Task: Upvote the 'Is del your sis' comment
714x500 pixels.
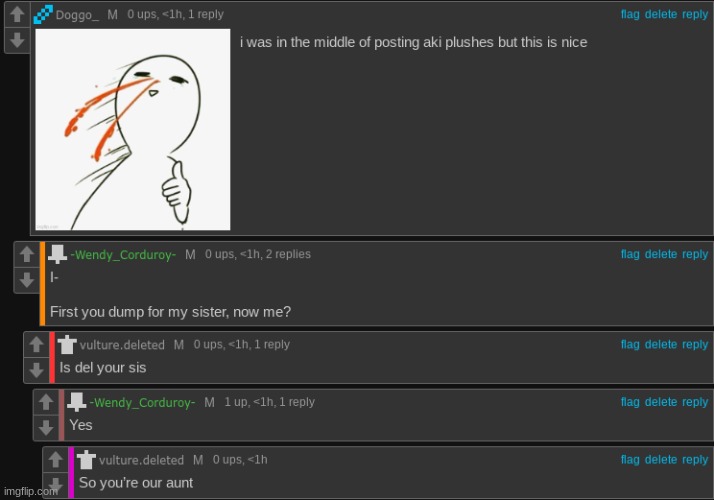Action: pos(36,345)
